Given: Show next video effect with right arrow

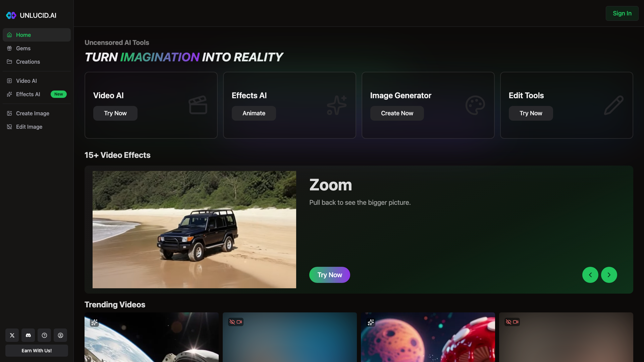Looking at the screenshot, I should [x=609, y=275].
